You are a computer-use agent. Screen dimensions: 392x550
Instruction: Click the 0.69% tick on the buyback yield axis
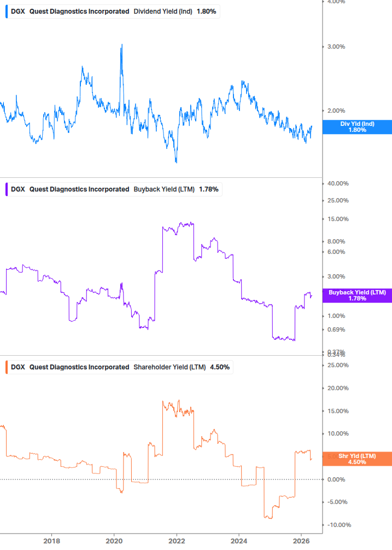(x=336, y=329)
